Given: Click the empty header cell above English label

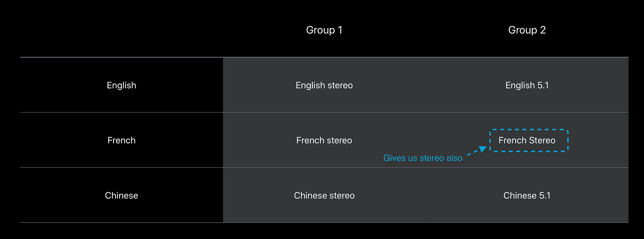Looking at the screenshot, I should (x=121, y=30).
